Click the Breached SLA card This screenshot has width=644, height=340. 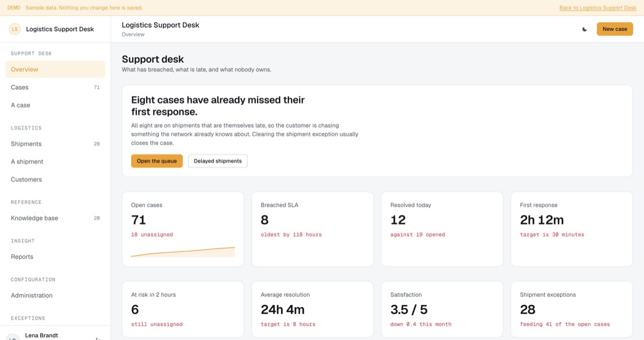point(313,229)
